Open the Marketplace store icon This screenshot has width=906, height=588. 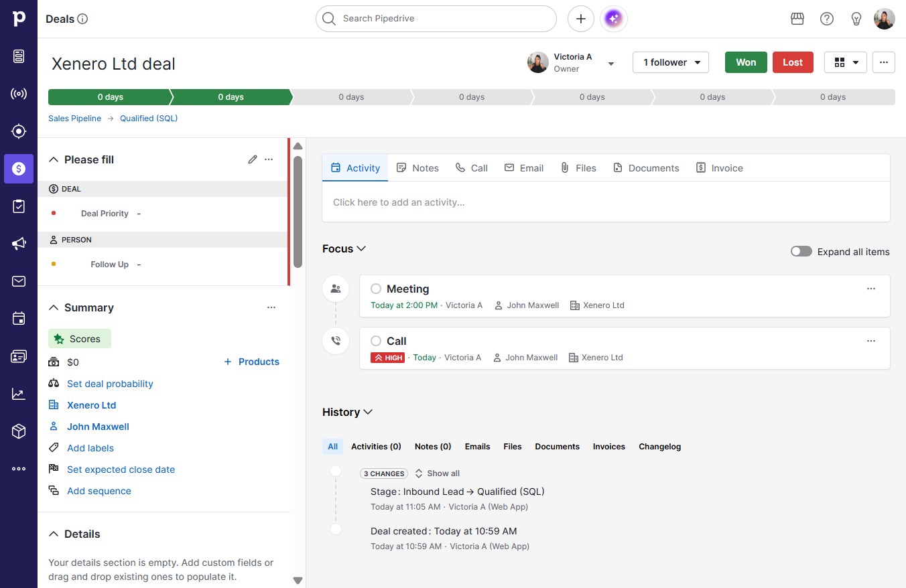797,19
